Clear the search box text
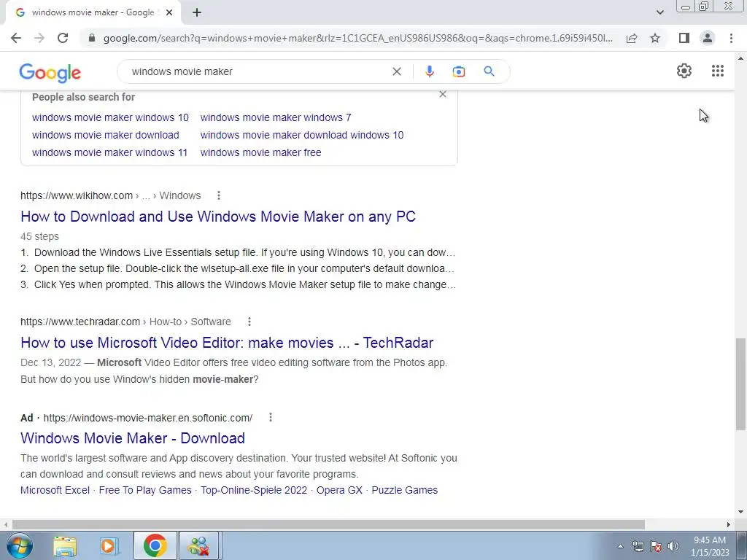The width and height of the screenshot is (747, 560). [x=396, y=71]
